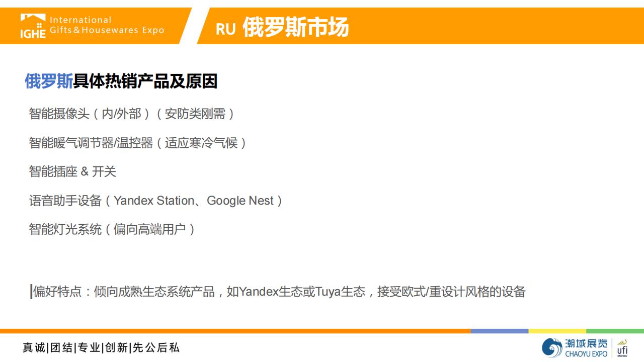Click the slide title RU 俄罗斯市场
The image size is (644, 362).
pos(282,27)
